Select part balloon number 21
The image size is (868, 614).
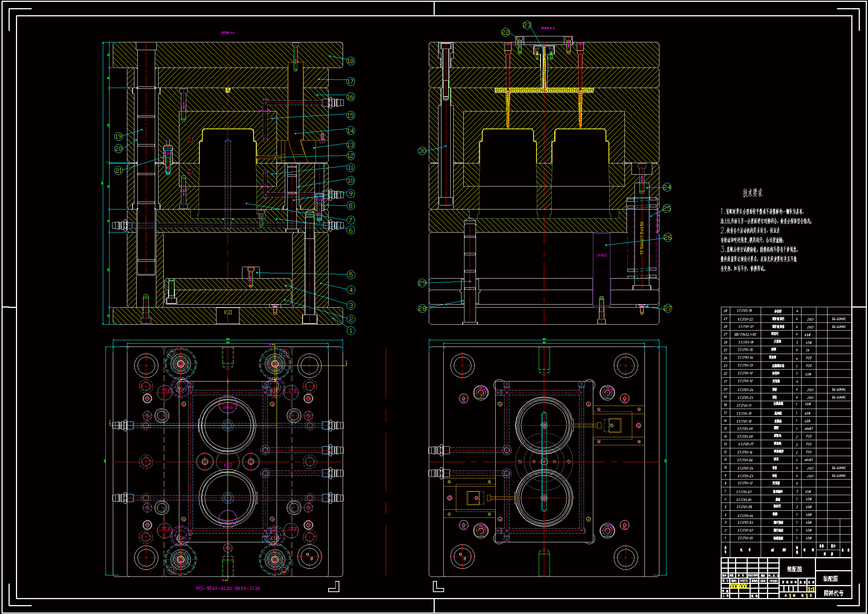[119, 170]
